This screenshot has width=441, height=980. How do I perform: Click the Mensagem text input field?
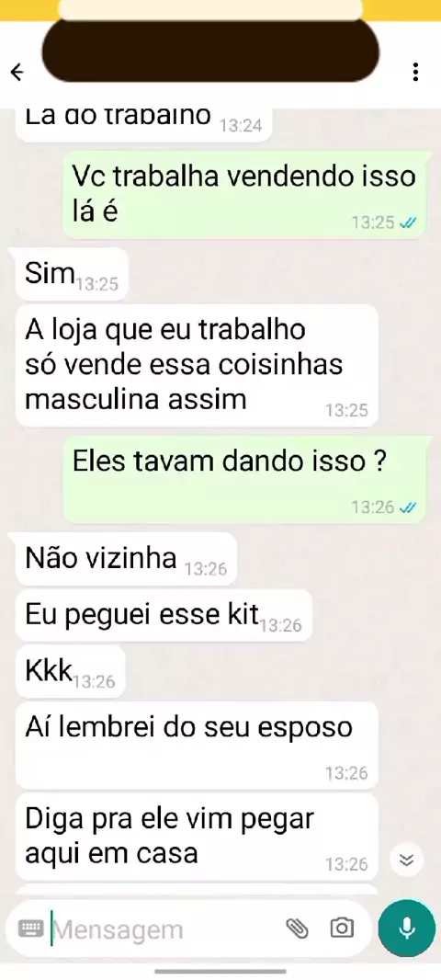coord(164,929)
